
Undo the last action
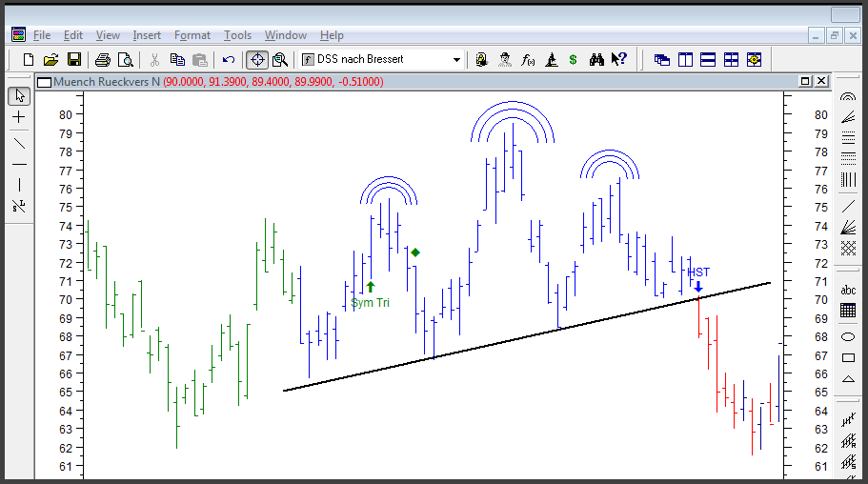tap(229, 60)
